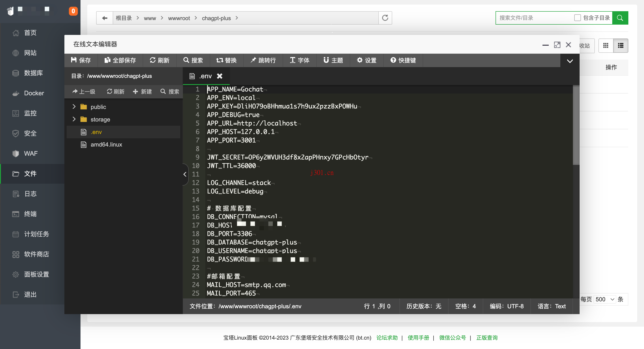Switch file view to list layout
The image size is (644, 349).
(x=621, y=46)
